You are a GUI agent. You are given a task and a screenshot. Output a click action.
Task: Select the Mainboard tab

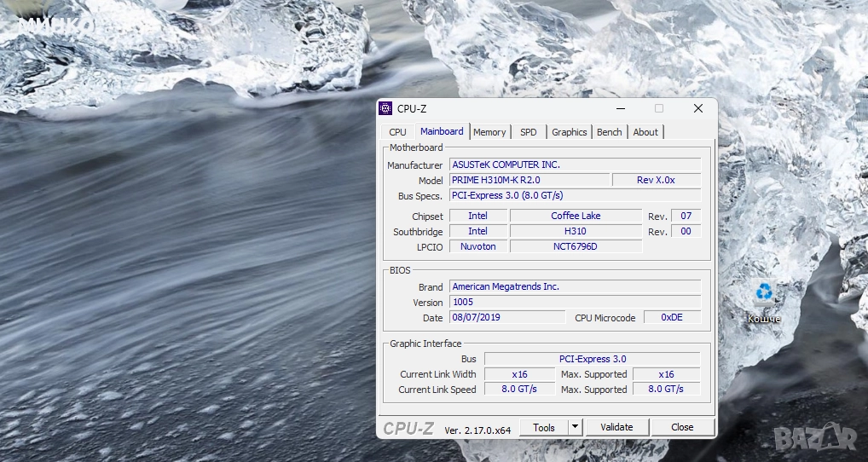tap(442, 131)
